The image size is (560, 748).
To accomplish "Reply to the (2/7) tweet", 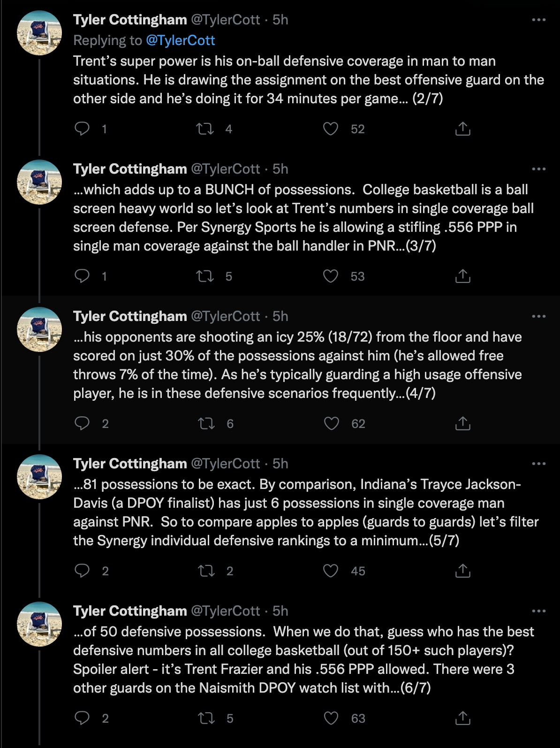I will (82, 129).
